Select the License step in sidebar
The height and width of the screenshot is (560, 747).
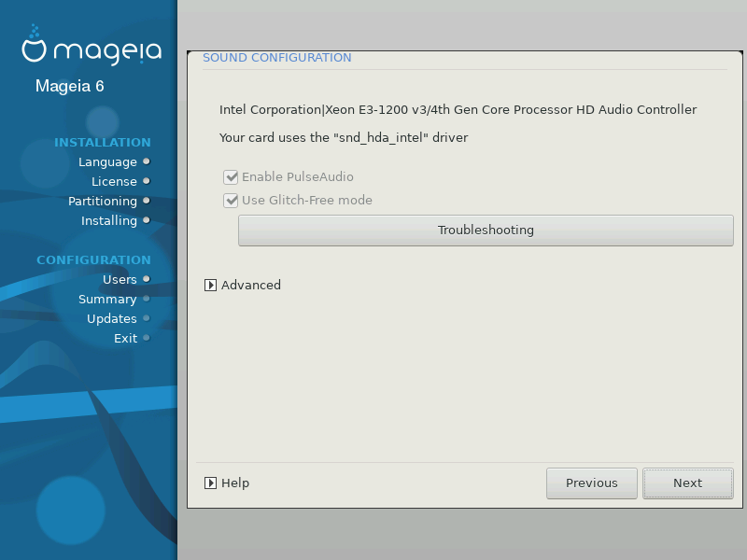(x=114, y=181)
